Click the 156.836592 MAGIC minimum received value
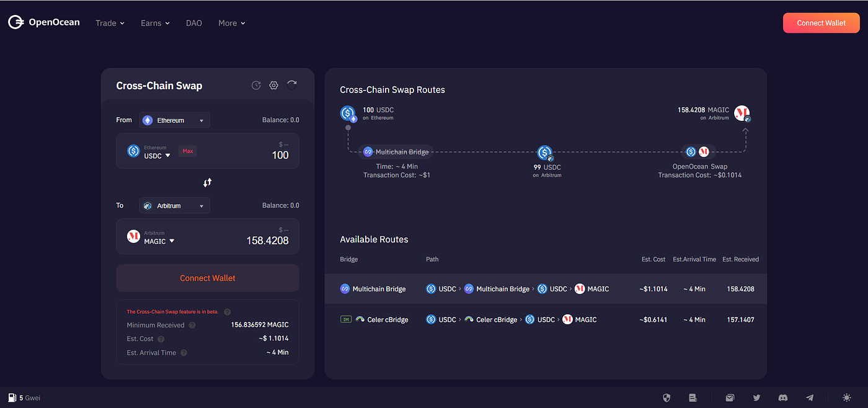This screenshot has width=868, height=408. [260, 325]
